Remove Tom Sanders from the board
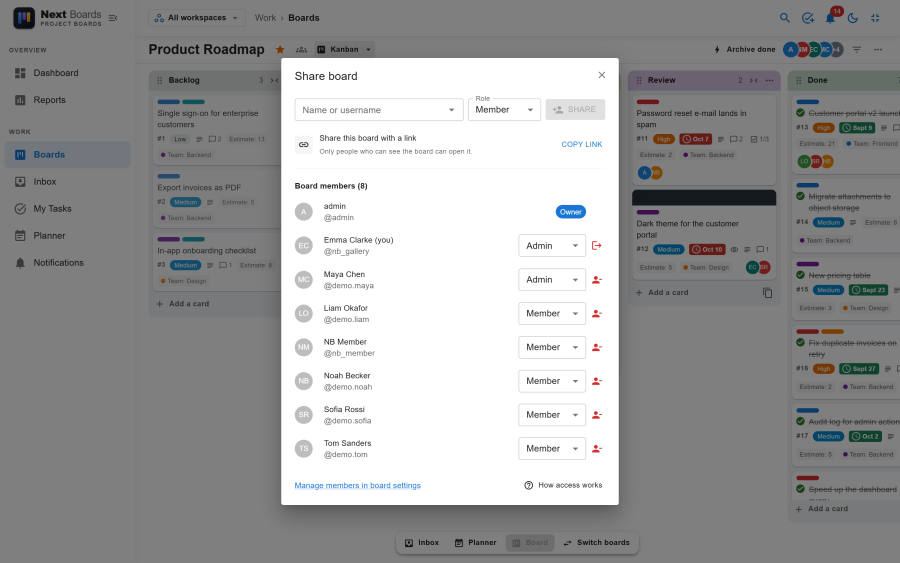The image size is (900, 563). pos(596,449)
